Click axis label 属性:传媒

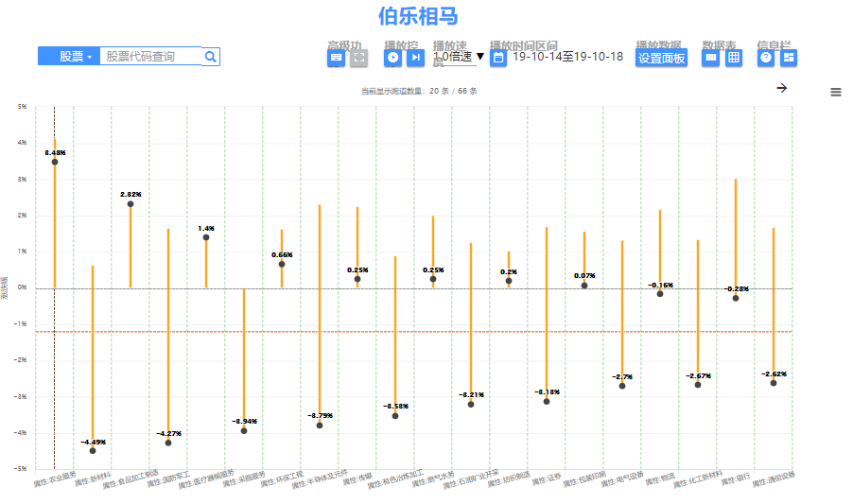(357, 478)
